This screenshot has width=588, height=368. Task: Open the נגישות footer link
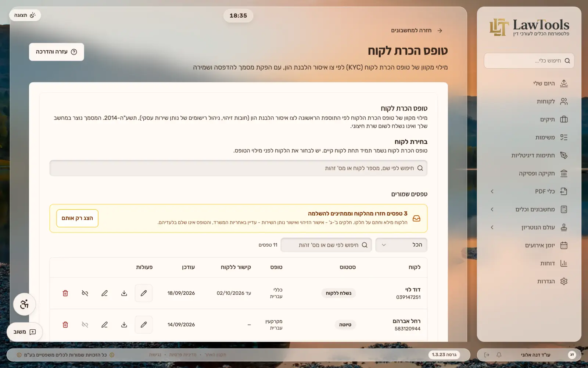click(155, 355)
